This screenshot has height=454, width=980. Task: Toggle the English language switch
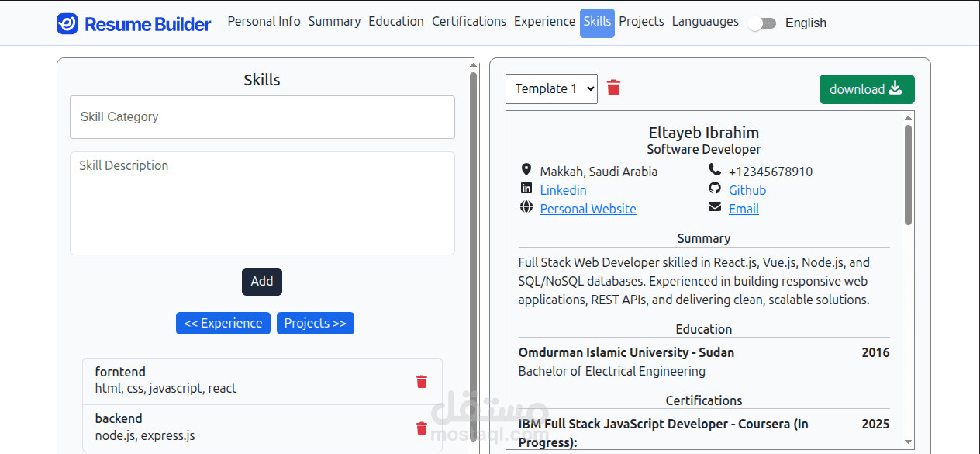[x=762, y=23]
